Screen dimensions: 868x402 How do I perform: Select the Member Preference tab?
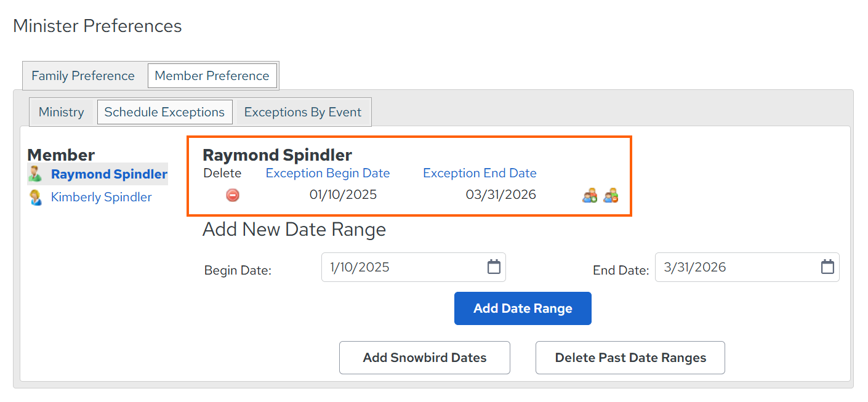point(212,76)
